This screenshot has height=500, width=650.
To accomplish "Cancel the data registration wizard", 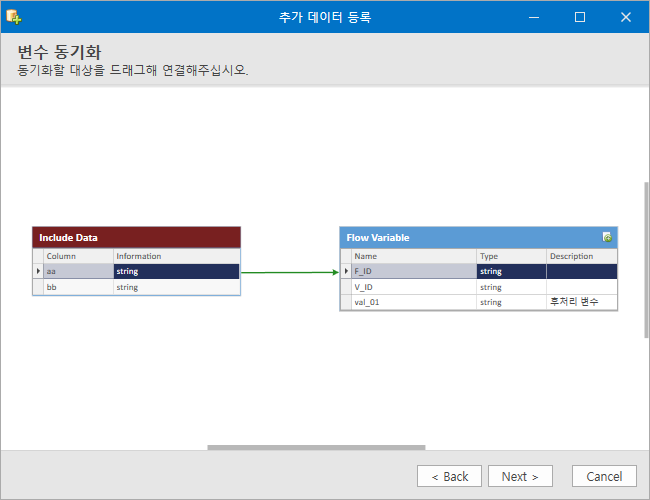I will [x=604, y=476].
